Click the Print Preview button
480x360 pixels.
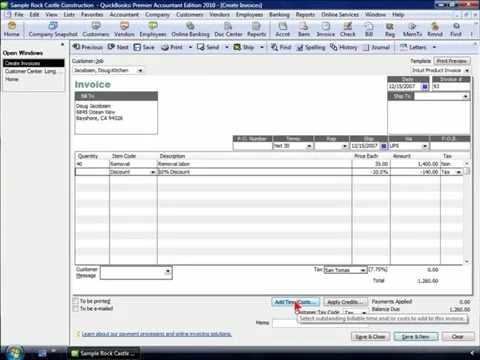pos(452,61)
